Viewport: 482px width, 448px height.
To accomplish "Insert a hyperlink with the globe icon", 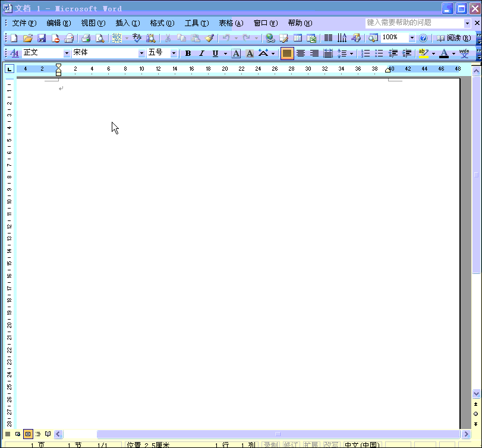I will (270, 38).
